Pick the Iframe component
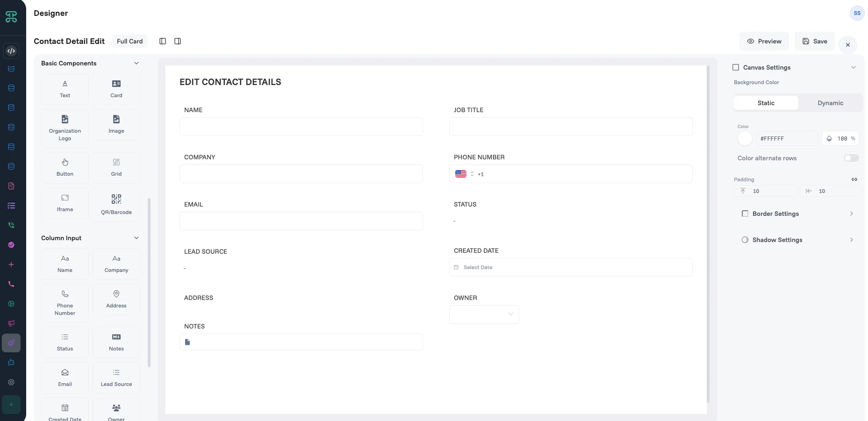 [65, 203]
